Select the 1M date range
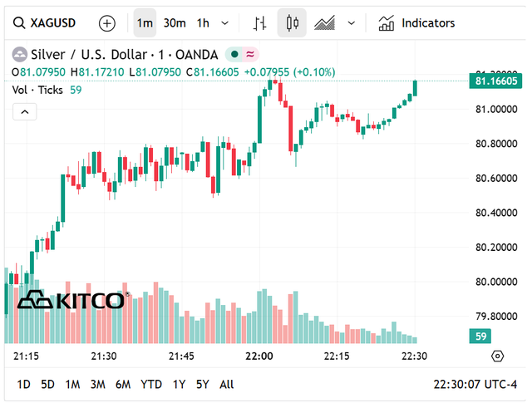Viewport: 532px width, 408px height. (72, 385)
